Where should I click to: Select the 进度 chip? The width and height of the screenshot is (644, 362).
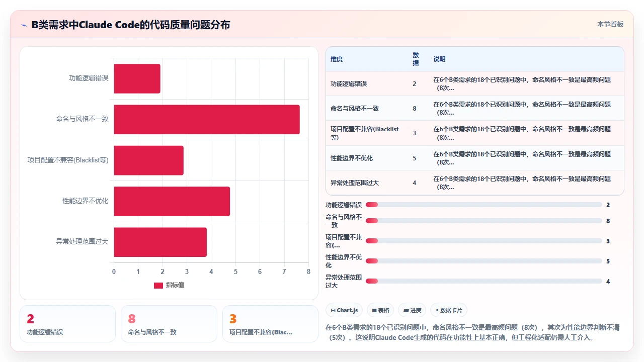[x=412, y=310]
